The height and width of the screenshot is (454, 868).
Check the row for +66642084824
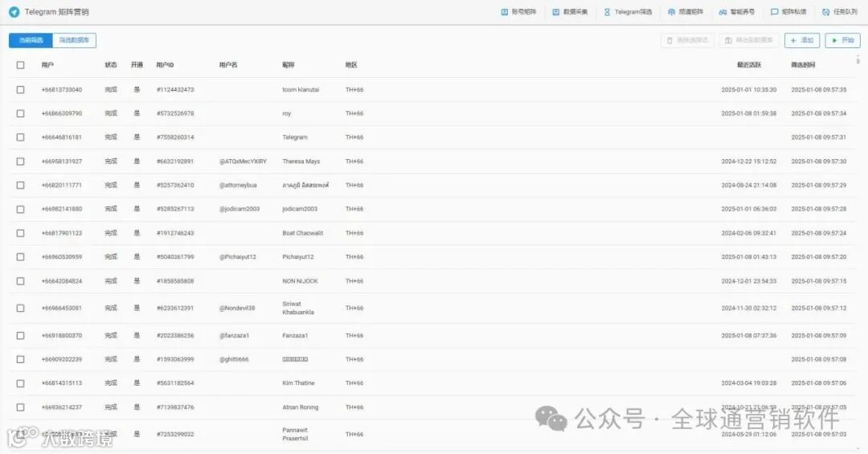[x=20, y=281]
